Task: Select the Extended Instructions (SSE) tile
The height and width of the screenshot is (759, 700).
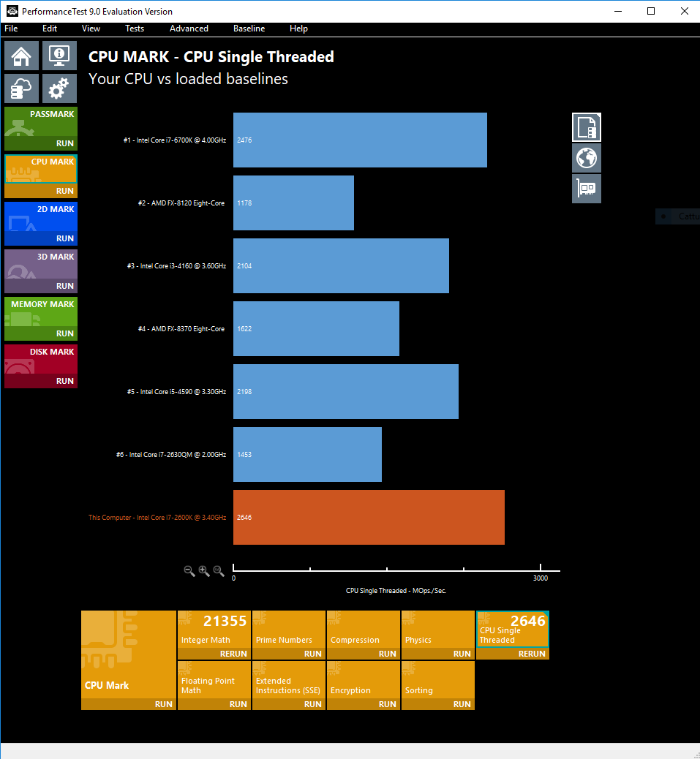Action: [288, 679]
